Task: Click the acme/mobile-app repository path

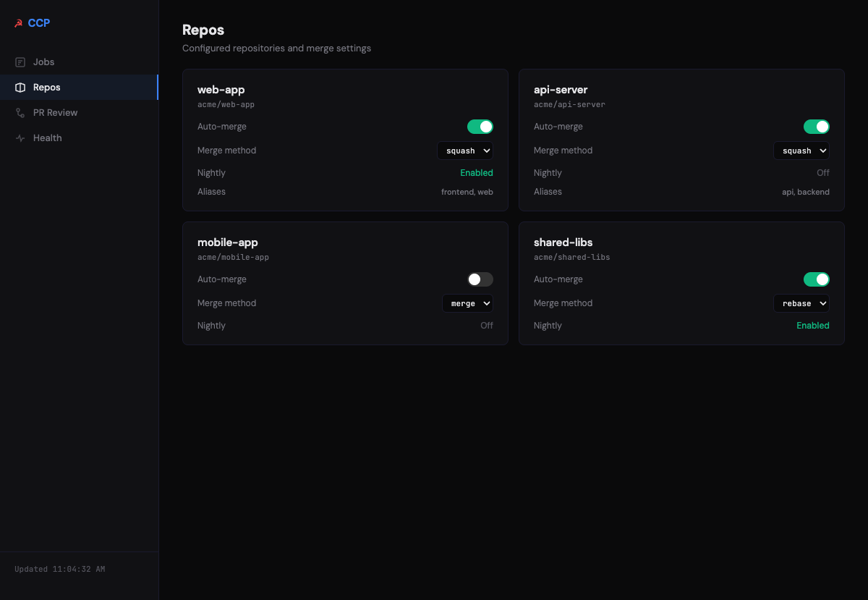Action: click(233, 258)
